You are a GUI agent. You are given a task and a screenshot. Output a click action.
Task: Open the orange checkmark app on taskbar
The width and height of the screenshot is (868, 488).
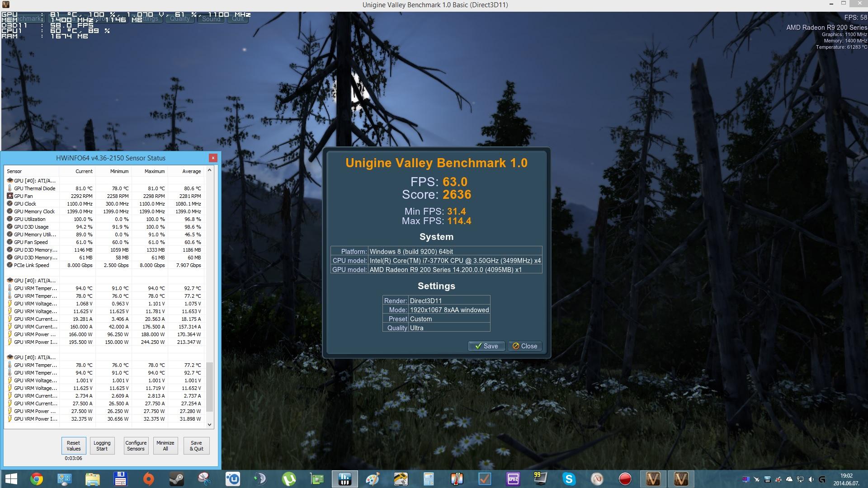coord(485,479)
